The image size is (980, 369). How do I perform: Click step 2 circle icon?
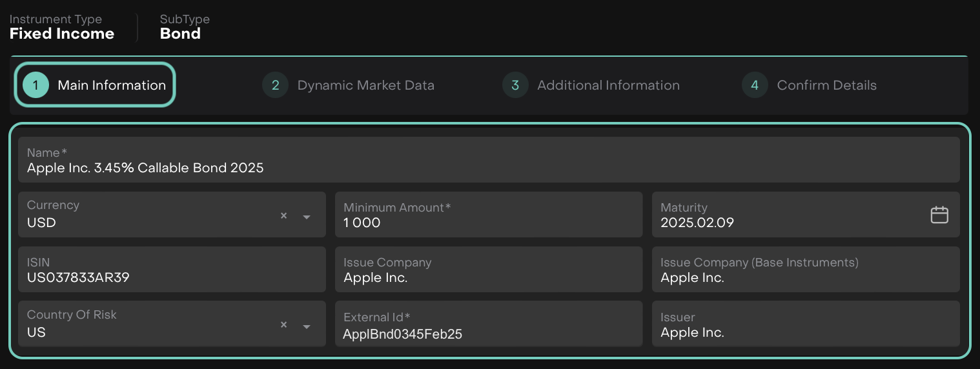[275, 85]
